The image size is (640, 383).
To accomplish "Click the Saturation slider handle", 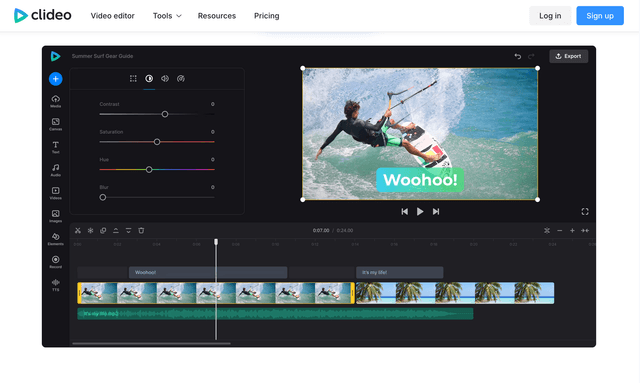I will (x=157, y=142).
